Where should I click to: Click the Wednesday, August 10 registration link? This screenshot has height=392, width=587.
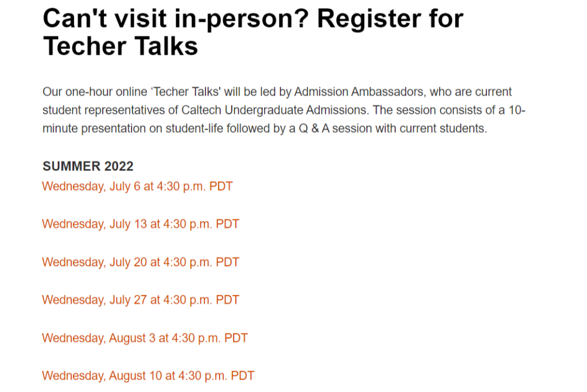(148, 376)
